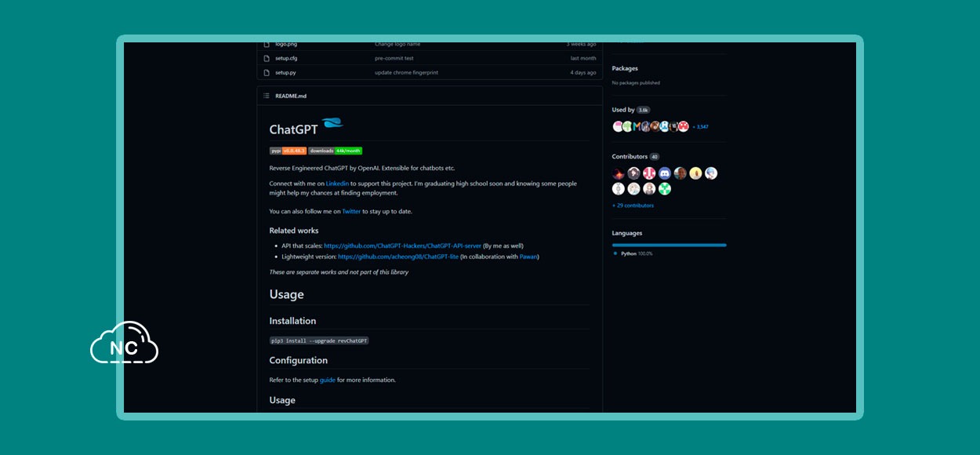The height and width of the screenshot is (455, 980).
Task: Click the README.md file name label
Action: (291, 96)
